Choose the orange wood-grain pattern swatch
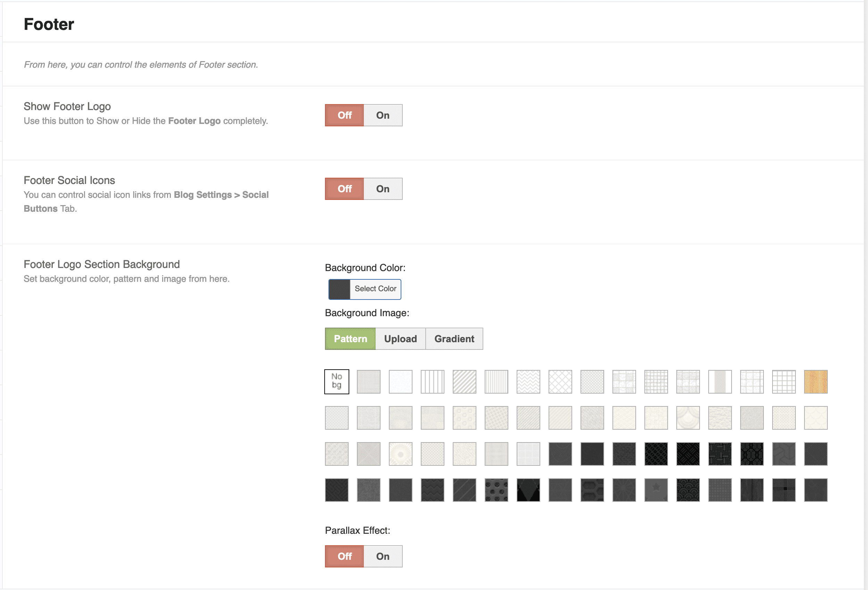 [x=815, y=381]
